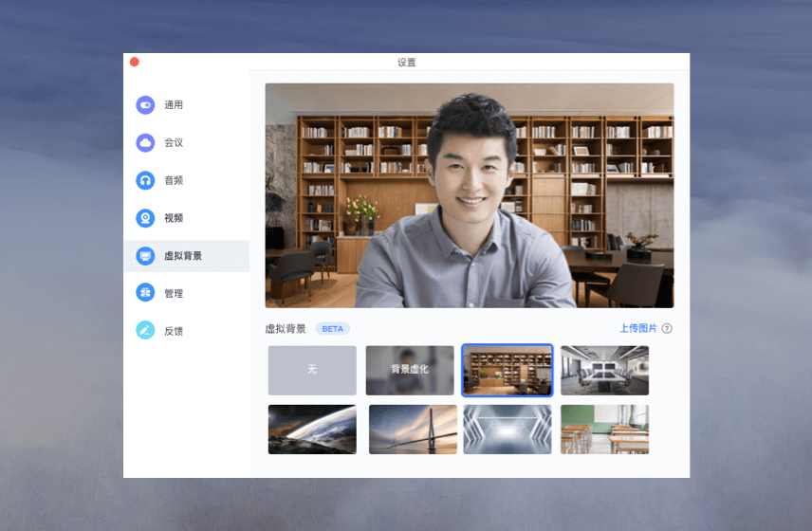The height and width of the screenshot is (531, 812).
Task: Open the 反馈 tab label
Action: tap(174, 331)
